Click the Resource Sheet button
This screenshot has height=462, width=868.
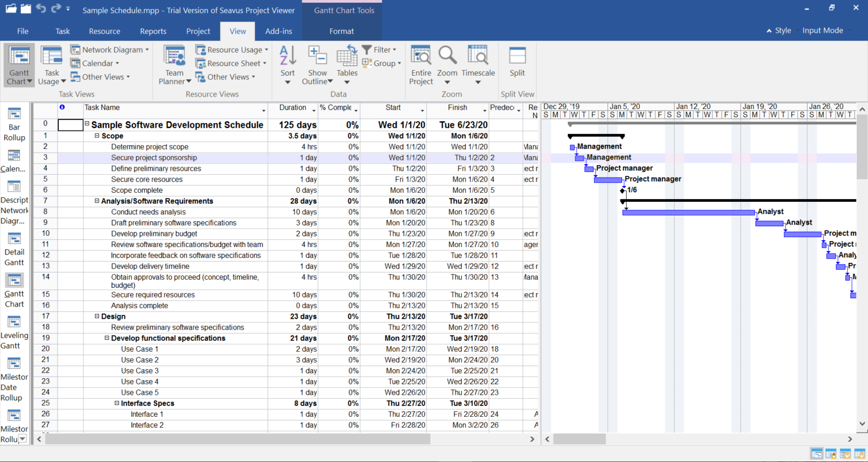[x=231, y=63]
